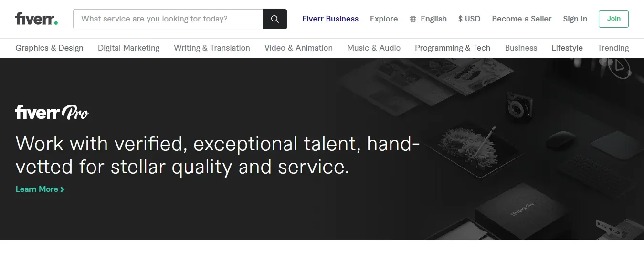Image resolution: width=644 pixels, height=273 pixels.
Task: Open the USD currency selector
Action: click(469, 19)
